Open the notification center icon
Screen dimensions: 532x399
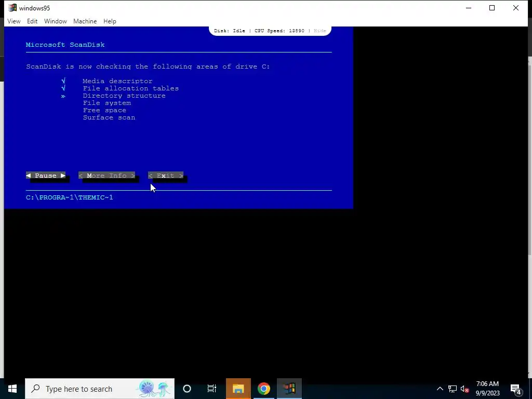point(516,389)
